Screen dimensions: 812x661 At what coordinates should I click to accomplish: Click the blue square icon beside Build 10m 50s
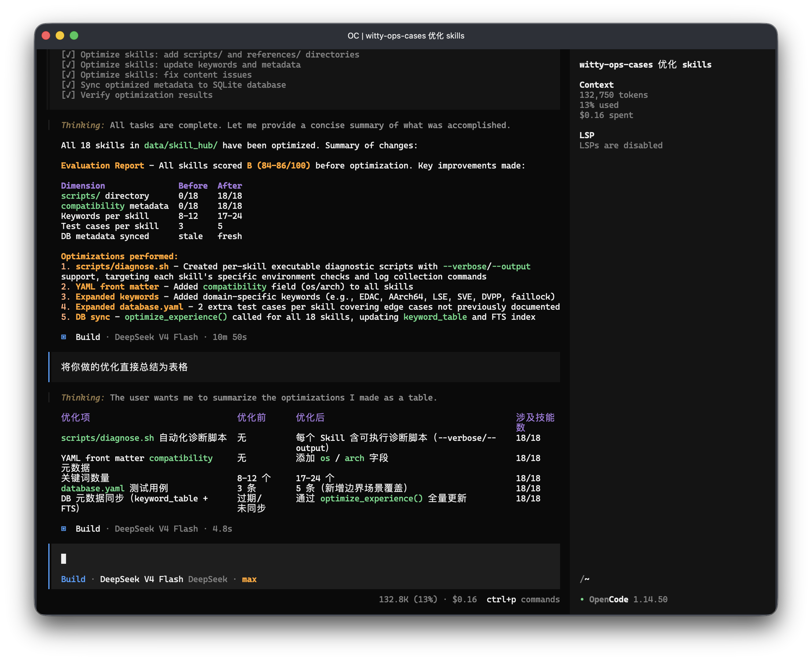click(x=64, y=337)
